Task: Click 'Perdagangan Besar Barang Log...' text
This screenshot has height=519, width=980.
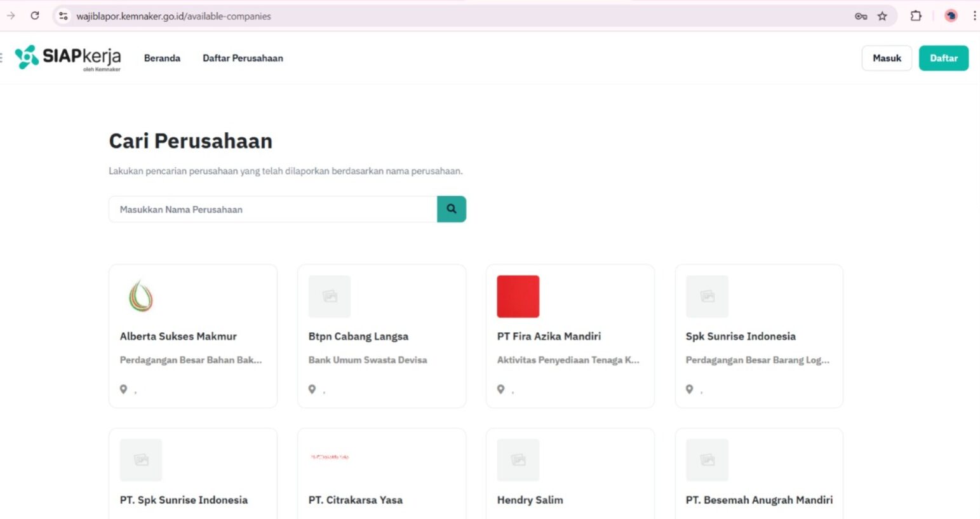Action: click(758, 360)
